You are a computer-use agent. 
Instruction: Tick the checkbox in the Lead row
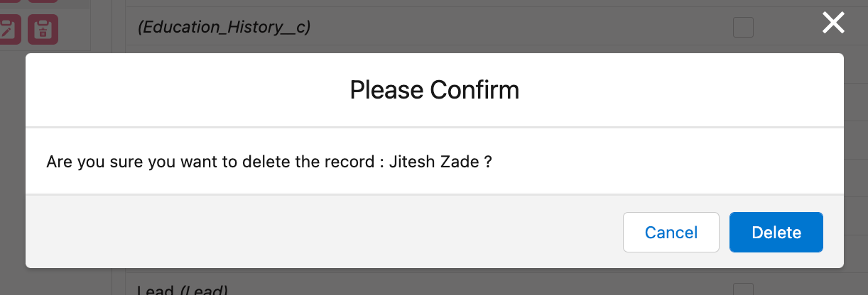tap(743, 289)
